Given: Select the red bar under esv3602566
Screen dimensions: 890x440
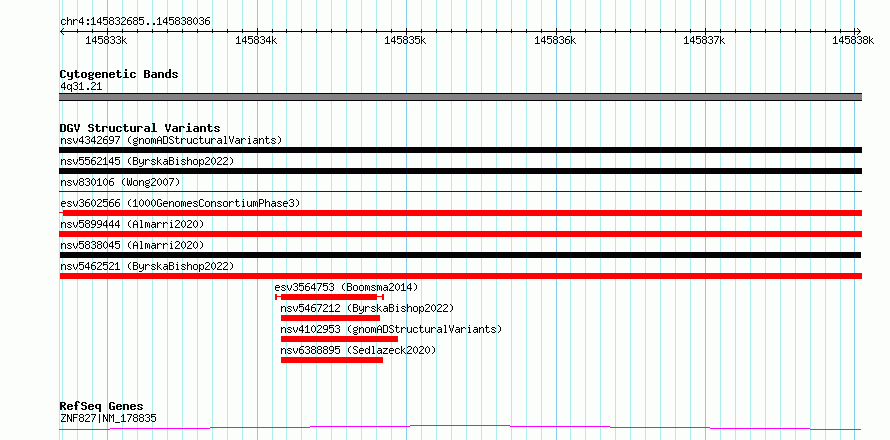Looking at the screenshot, I should pyautogui.click(x=460, y=213).
